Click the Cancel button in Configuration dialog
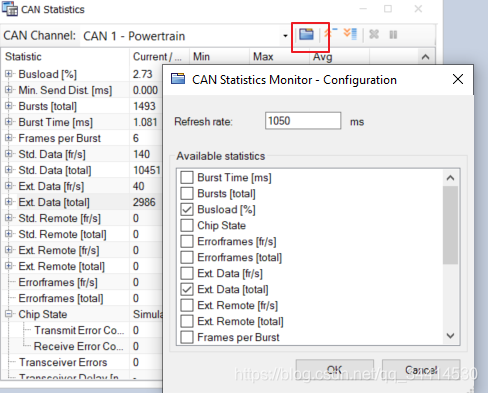This screenshot has width=488, height=393. (421, 369)
